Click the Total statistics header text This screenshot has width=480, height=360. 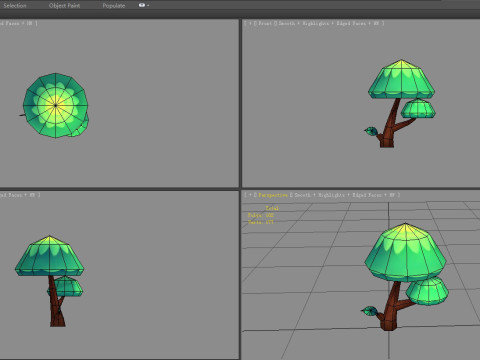[272, 208]
